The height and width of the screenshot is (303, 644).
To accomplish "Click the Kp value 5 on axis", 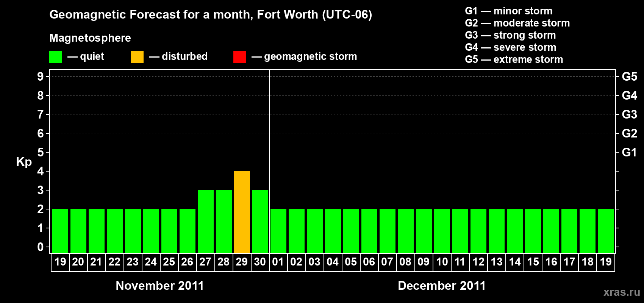I will (41, 152).
